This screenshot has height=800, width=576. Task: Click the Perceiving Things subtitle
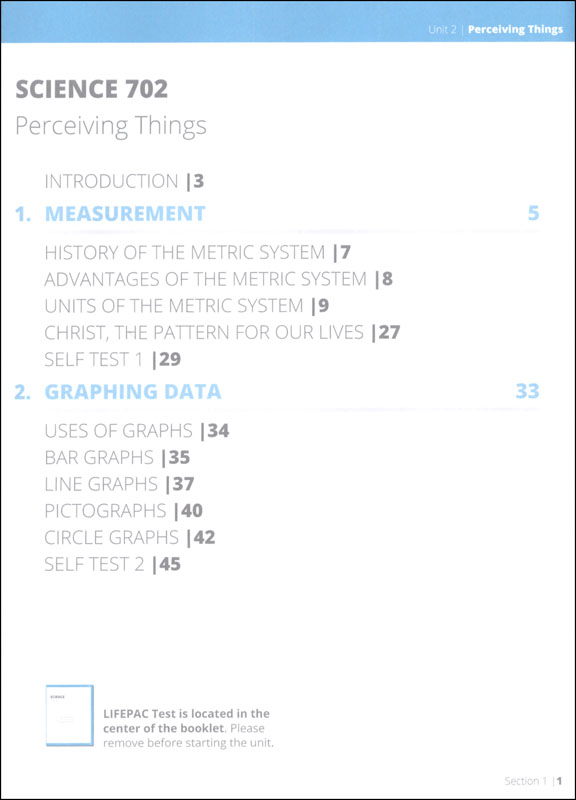[x=111, y=126]
